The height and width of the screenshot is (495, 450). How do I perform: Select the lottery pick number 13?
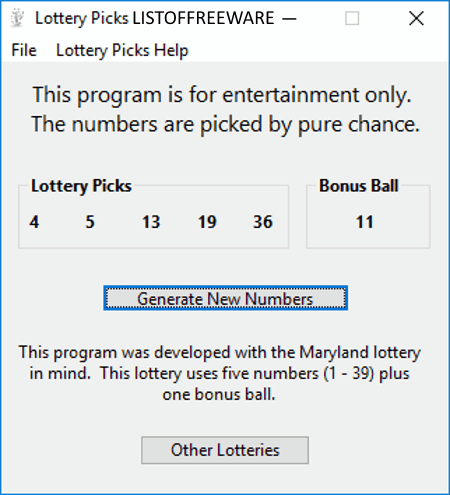click(151, 222)
